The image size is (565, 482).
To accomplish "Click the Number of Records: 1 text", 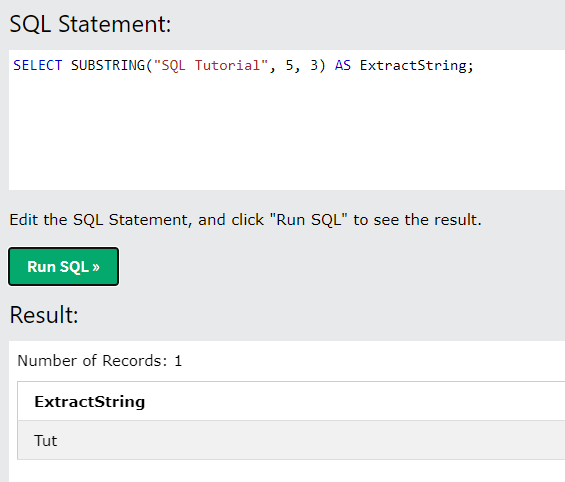I will coord(100,361).
